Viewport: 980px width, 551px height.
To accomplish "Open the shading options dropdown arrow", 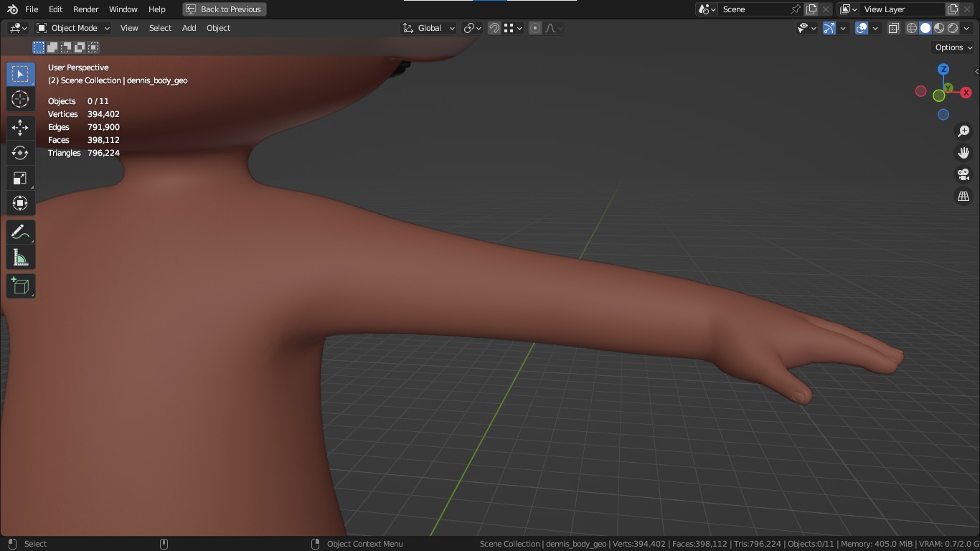I will (x=966, y=28).
